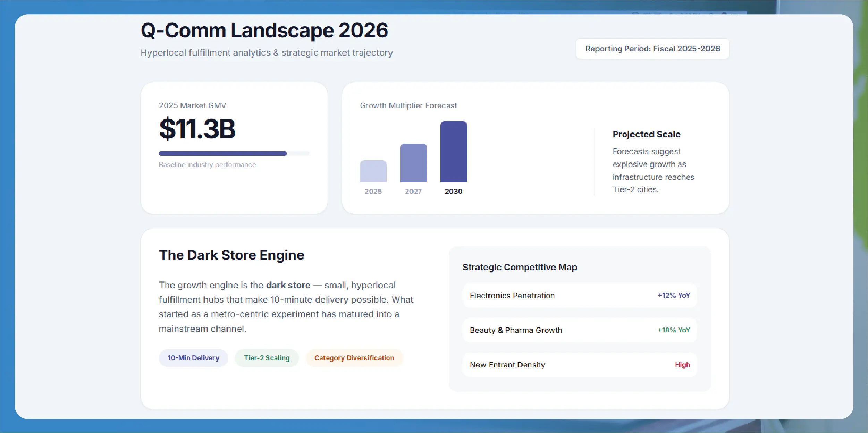This screenshot has height=433, width=868.
Task: Click the +12% YoY value
Action: [674, 295]
